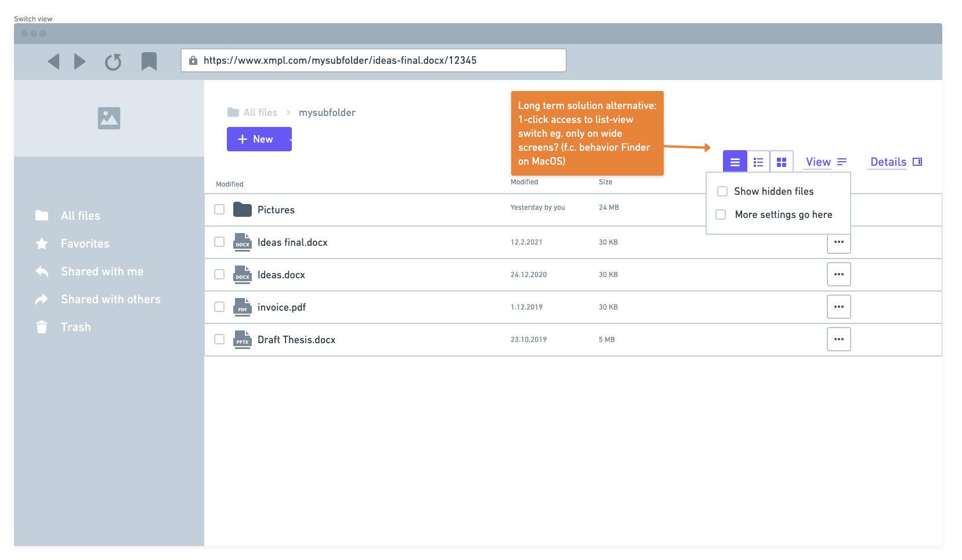The image size is (962, 560).
Task: Click the 24 MB size value
Action: [x=609, y=208]
